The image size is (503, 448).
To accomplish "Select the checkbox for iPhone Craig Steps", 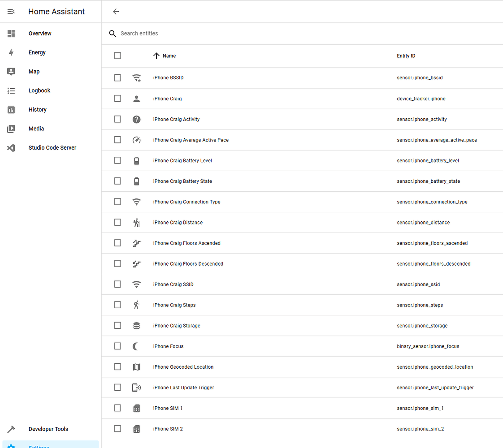I will coord(117,305).
